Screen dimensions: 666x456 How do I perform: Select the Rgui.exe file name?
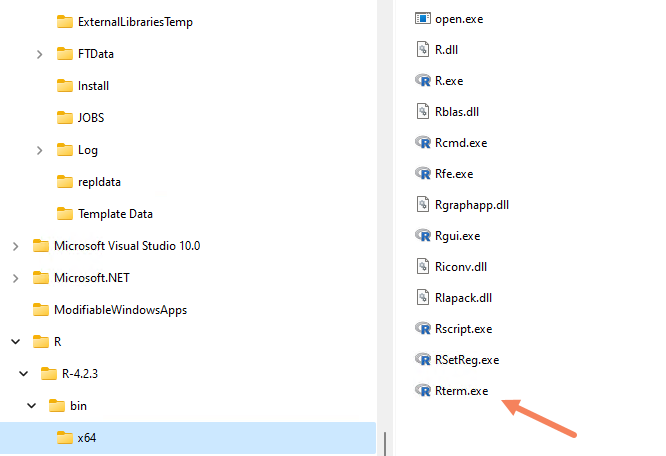point(457,236)
